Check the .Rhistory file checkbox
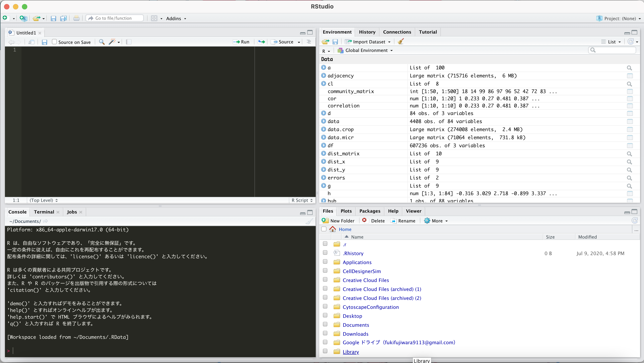 325,253
